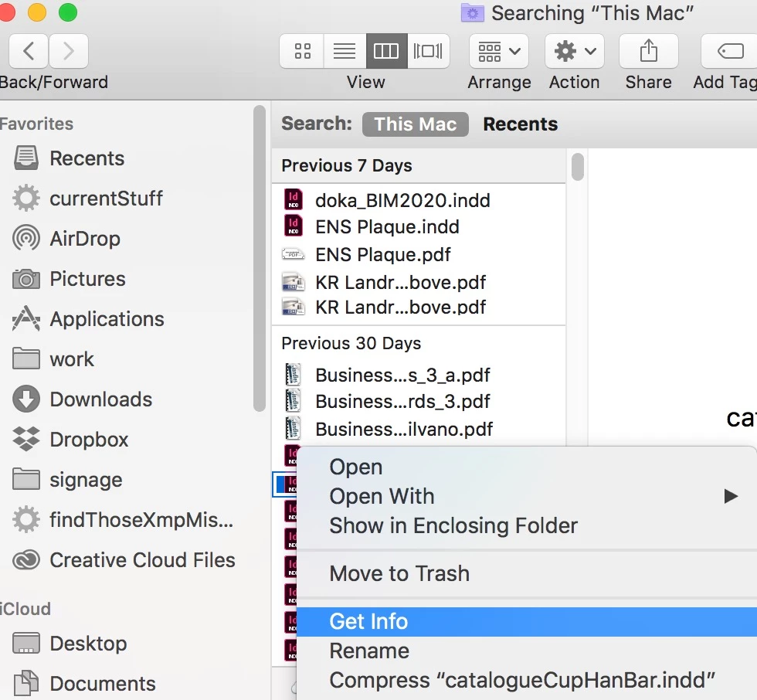
Task: Switch to gallery view
Action: tap(428, 51)
